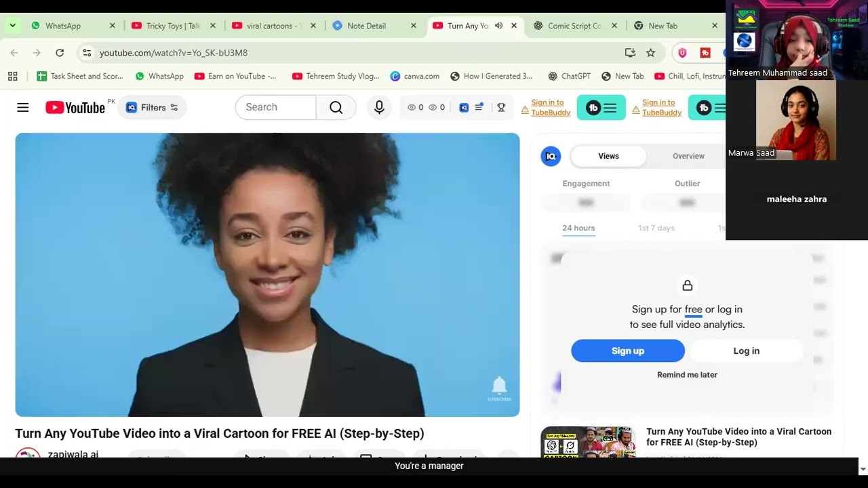This screenshot has height=488, width=868.
Task: Open the vidIQ list icon with blue dot
Action: (479, 107)
